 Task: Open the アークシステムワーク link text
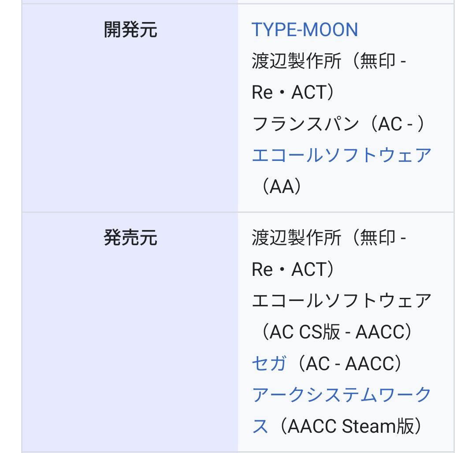[x=341, y=395]
